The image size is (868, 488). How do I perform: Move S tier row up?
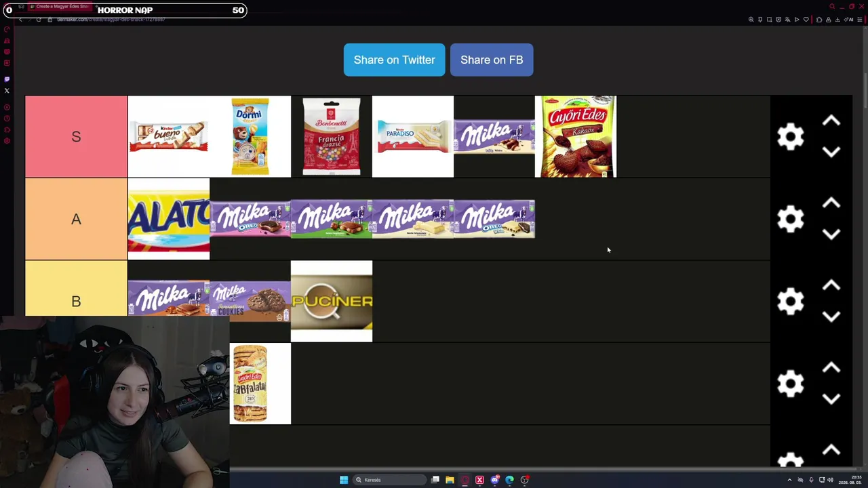coord(831,121)
